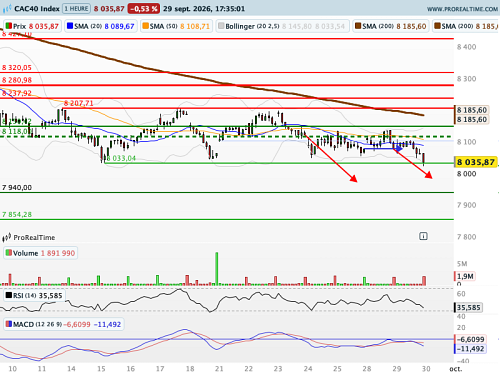Screen dimensions: 500x375
Task: Click the MACD (12 26 9) indicator label
Action: (64, 324)
